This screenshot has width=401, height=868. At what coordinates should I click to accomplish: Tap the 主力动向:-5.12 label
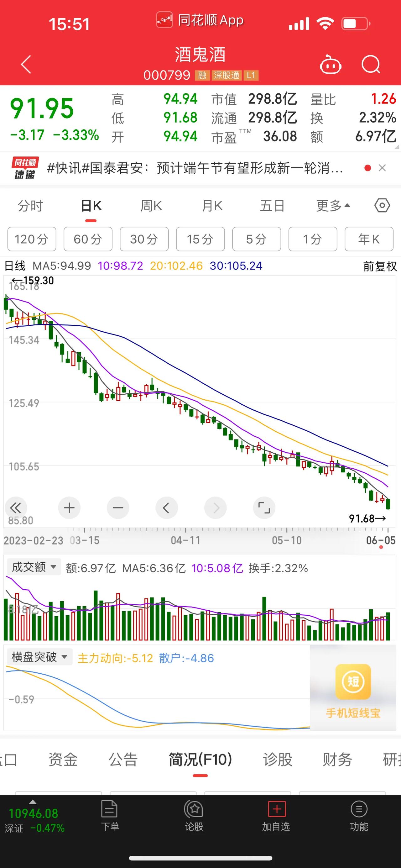point(115,658)
